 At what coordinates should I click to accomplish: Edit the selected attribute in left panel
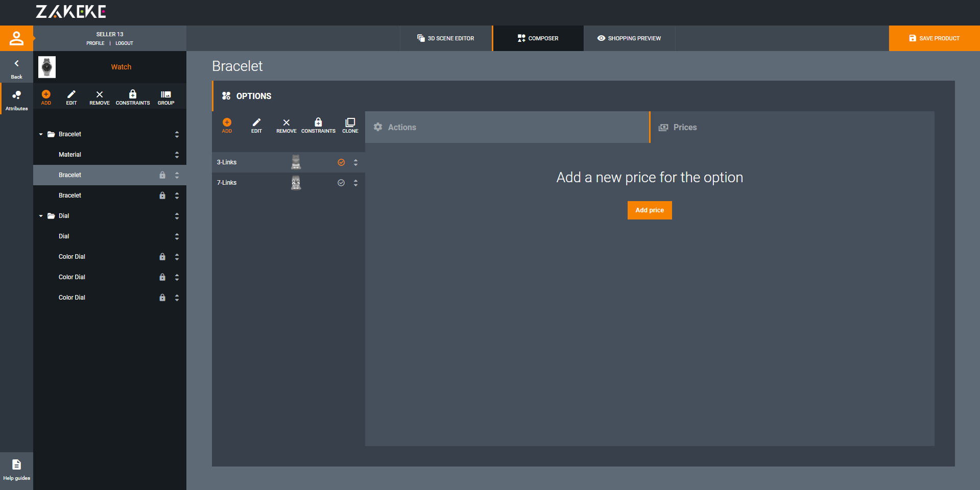coord(71,97)
